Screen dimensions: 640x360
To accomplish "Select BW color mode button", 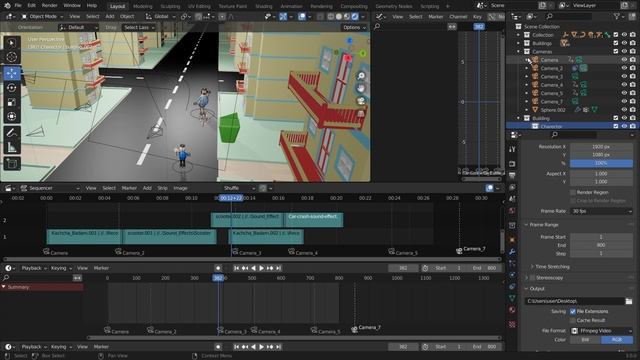I will [x=585, y=340].
